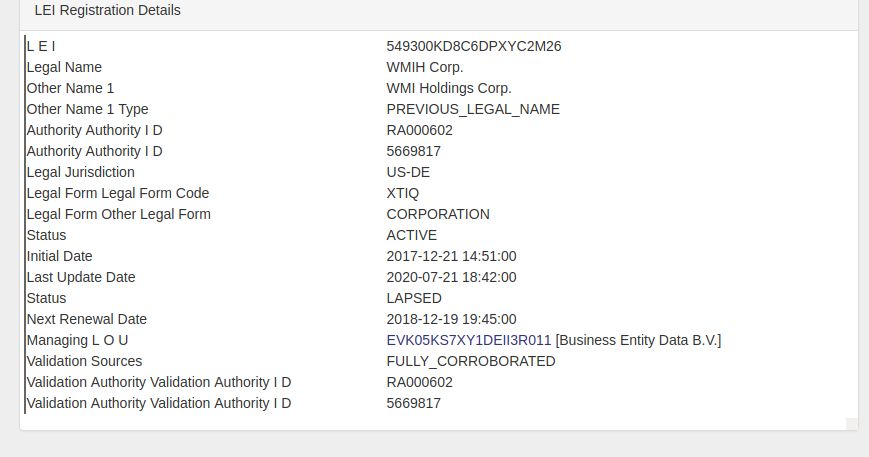Click the WMIH Corp. legal name value
This screenshot has width=869, height=457.
[x=425, y=67]
